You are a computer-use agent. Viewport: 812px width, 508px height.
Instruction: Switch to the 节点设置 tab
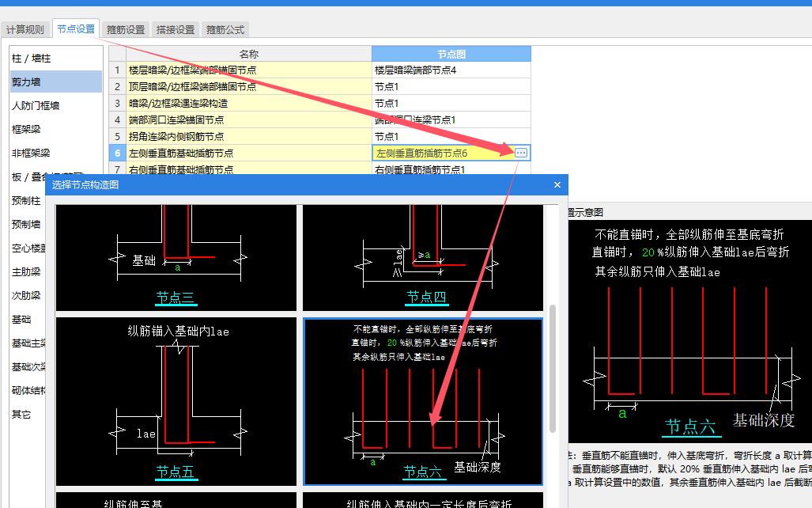[x=76, y=29]
